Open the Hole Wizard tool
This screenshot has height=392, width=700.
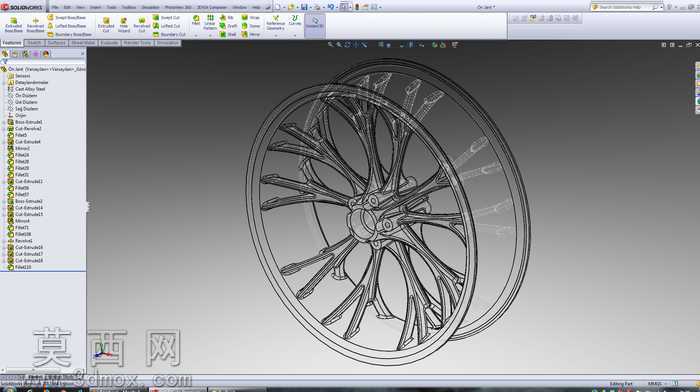coord(124,25)
